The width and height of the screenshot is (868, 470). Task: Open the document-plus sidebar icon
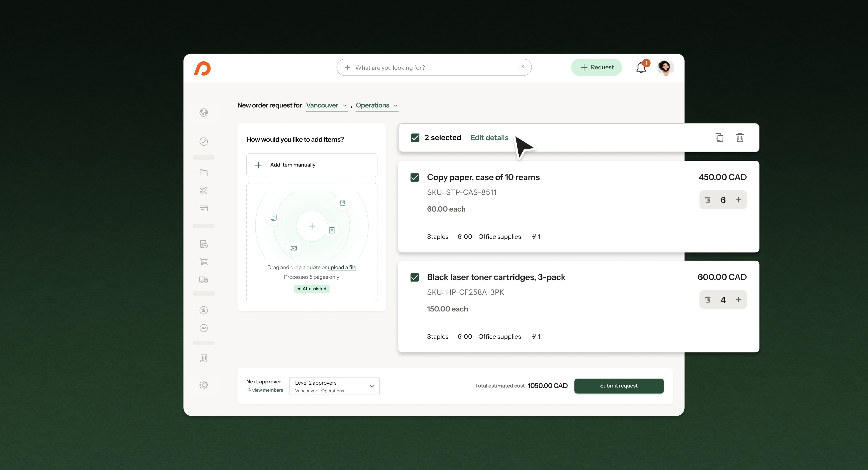pyautogui.click(x=203, y=244)
